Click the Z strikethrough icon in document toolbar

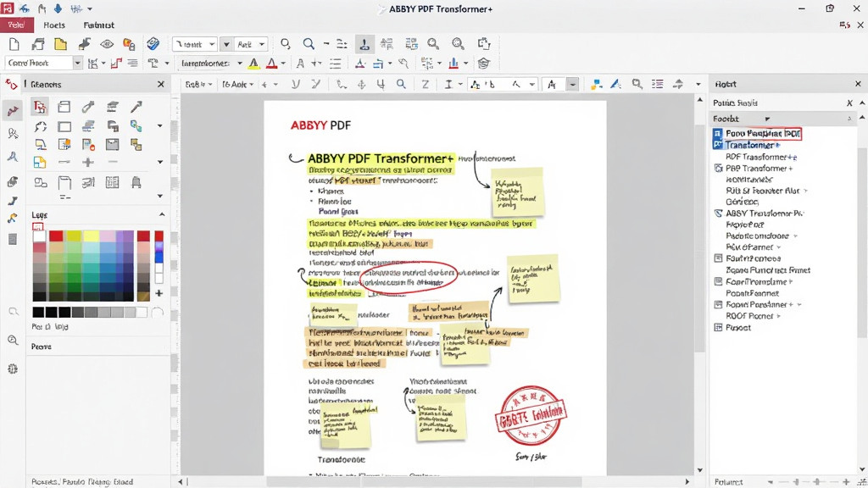pos(426,84)
